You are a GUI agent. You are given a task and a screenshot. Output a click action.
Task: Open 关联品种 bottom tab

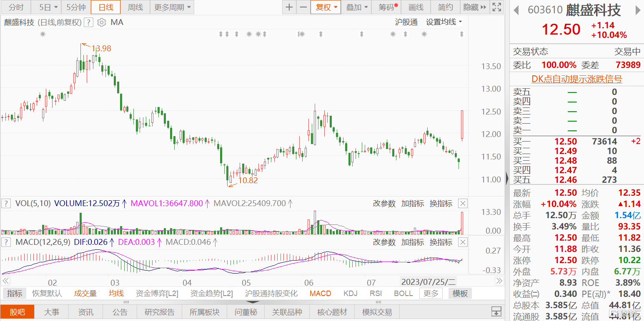(x=287, y=312)
